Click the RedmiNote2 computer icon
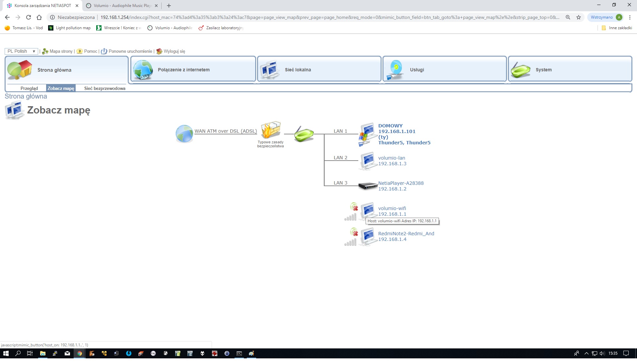This screenshot has height=364, width=637. click(x=368, y=237)
